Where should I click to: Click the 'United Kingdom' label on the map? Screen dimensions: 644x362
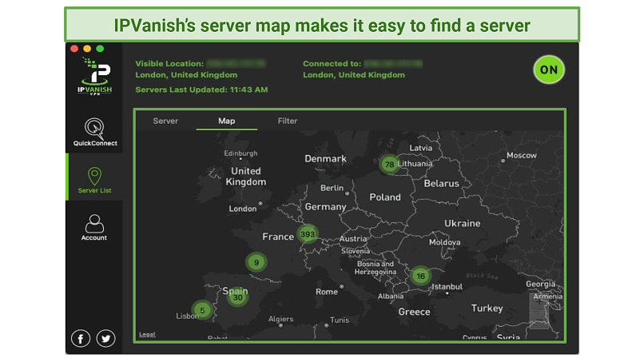[x=246, y=177]
